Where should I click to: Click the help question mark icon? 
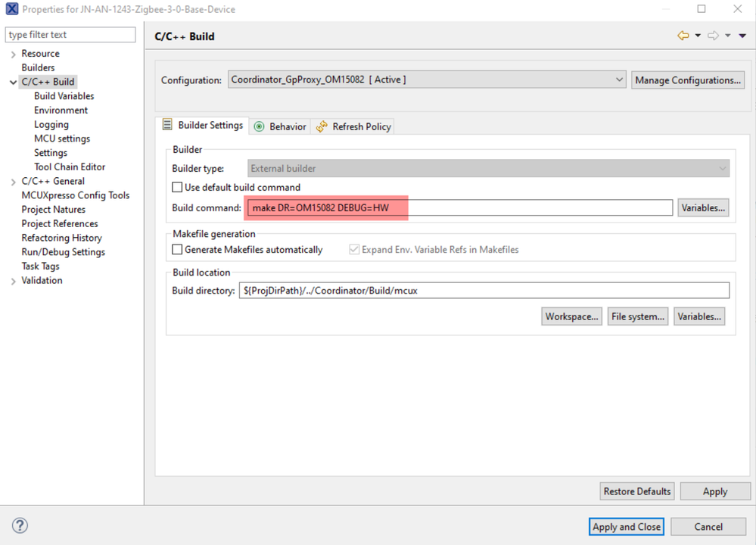(20, 526)
